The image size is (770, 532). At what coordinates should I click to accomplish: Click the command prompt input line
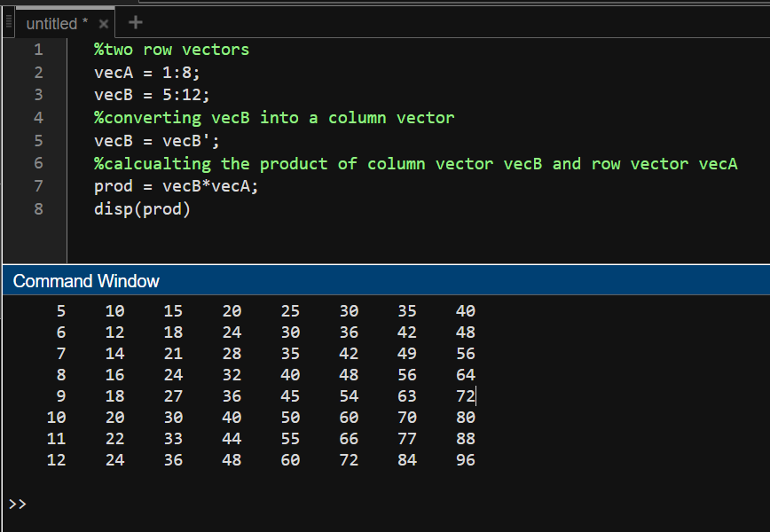pyautogui.click(x=266, y=504)
